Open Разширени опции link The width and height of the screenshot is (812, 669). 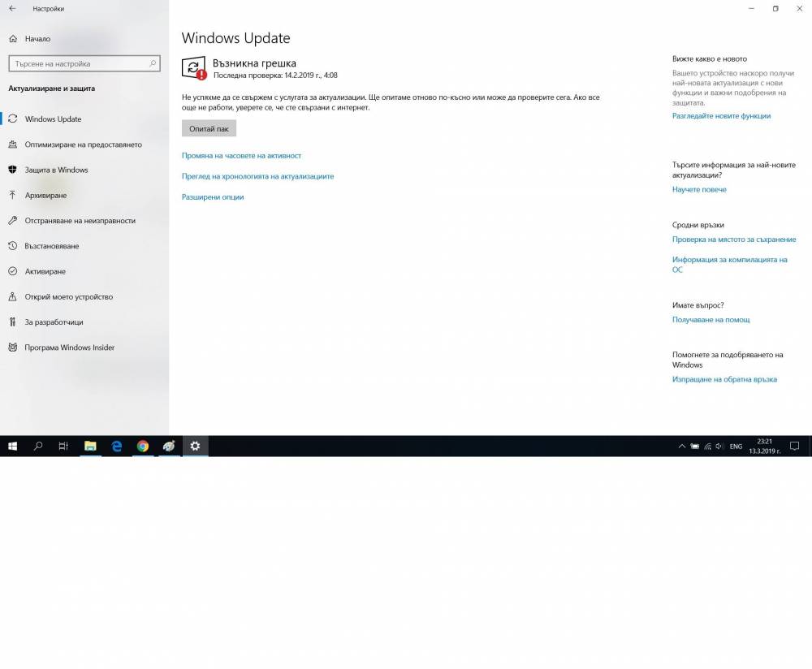point(213,196)
